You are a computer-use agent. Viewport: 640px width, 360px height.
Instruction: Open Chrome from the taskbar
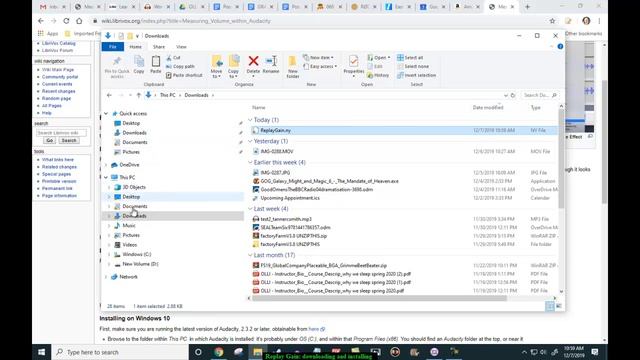218,352
